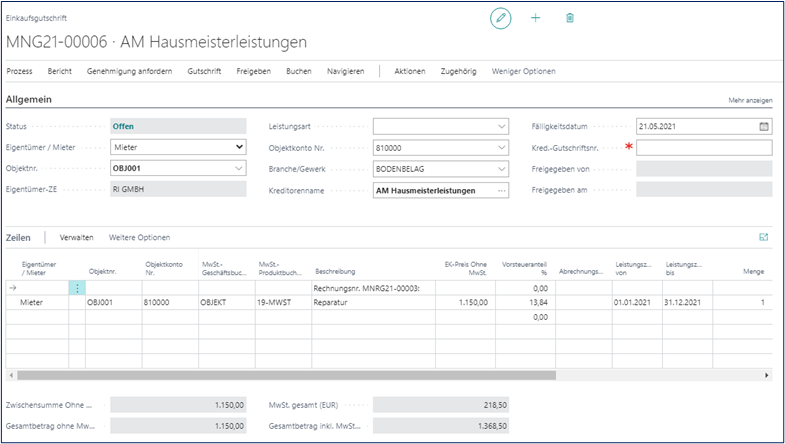Click the expand icon in Zeilen section

click(765, 237)
